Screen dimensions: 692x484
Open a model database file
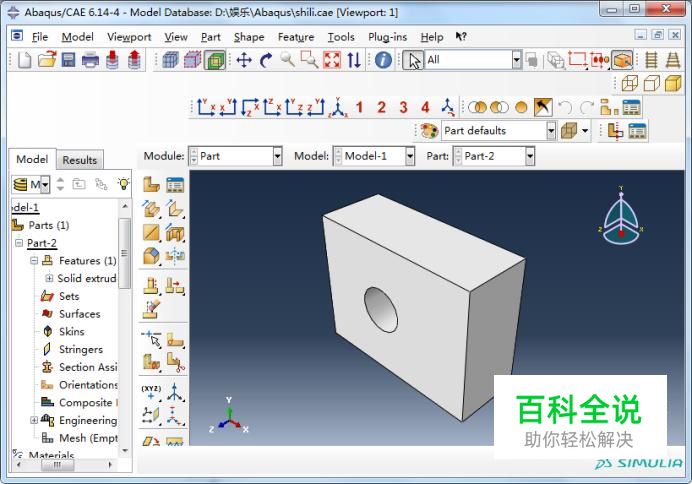pyautogui.click(x=47, y=60)
